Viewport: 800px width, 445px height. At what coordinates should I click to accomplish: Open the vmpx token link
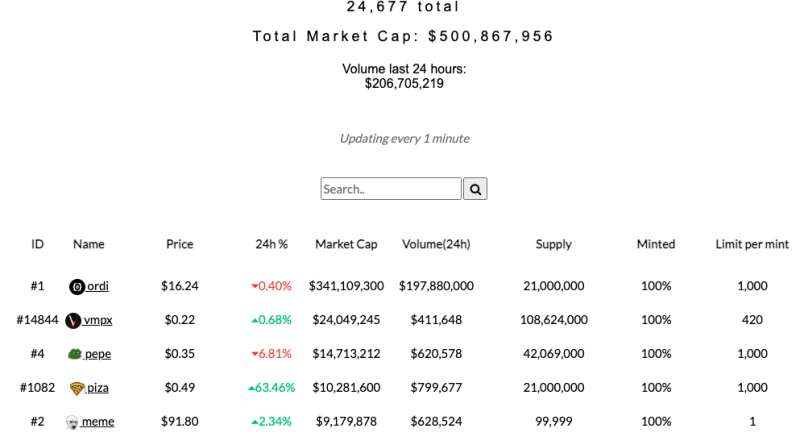pos(97,320)
